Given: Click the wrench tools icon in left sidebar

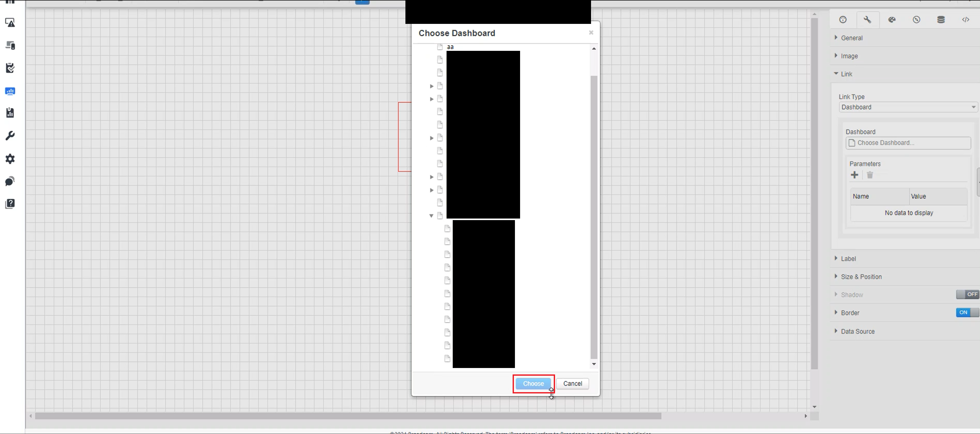Looking at the screenshot, I should pos(10,136).
